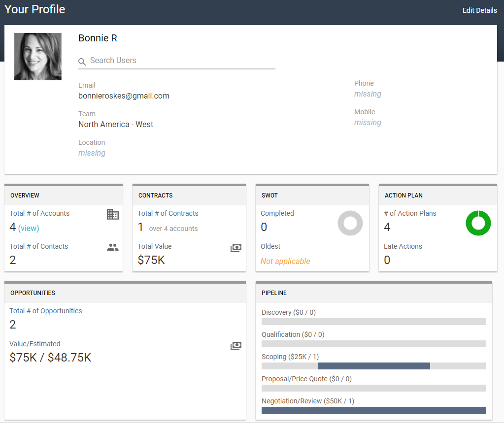
Task: Open the accounts (view) link
Action: click(x=29, y=228)
